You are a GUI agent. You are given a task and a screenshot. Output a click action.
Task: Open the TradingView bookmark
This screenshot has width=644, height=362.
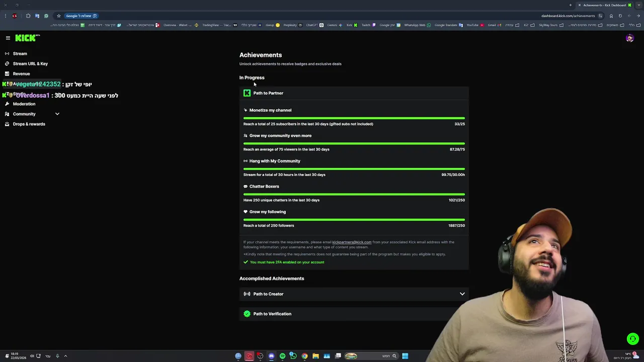coord(219,25)
